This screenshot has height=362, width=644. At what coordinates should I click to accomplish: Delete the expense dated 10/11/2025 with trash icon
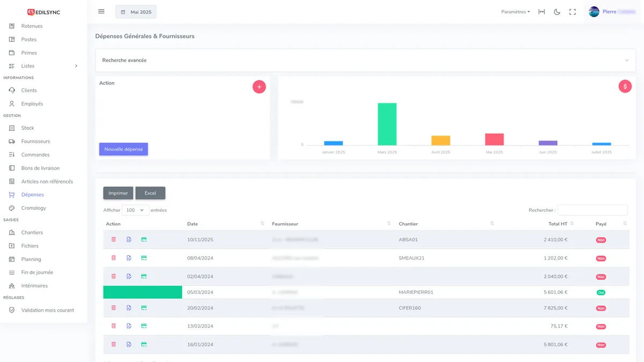click(113, 240)
